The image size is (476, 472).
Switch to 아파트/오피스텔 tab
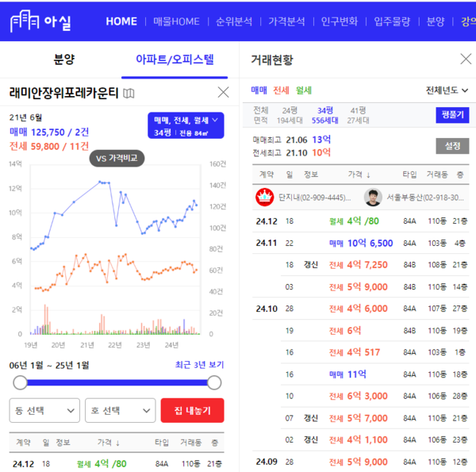(175, 59)
